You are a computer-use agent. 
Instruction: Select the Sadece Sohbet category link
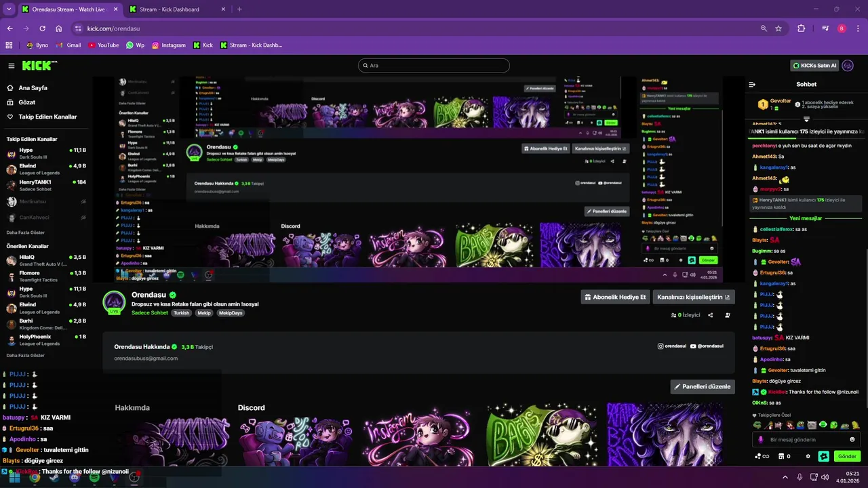pyautogui.click(x=149, y=313)
